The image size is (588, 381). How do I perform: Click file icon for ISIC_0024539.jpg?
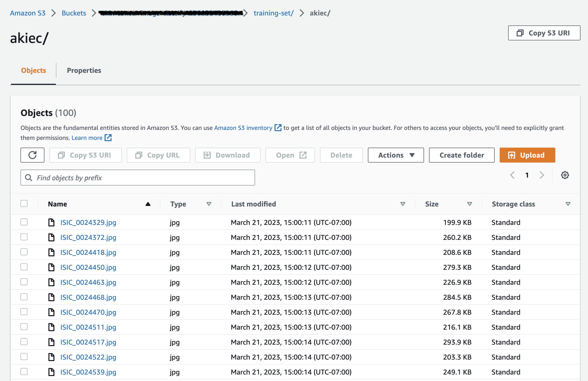coord(51,372)
